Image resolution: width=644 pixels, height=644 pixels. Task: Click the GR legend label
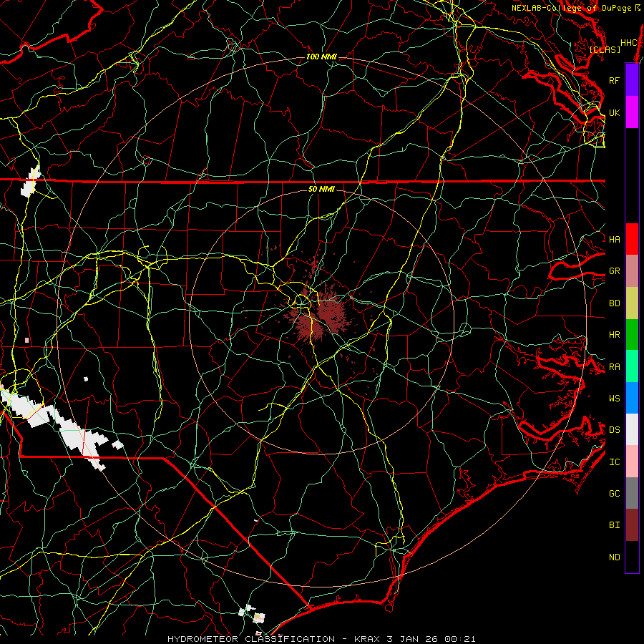click(614, 271)
